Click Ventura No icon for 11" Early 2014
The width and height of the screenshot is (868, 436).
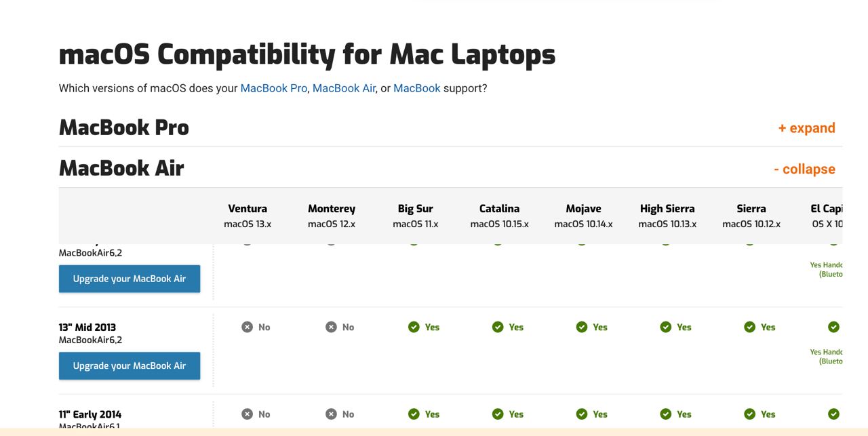pos(247,414)
